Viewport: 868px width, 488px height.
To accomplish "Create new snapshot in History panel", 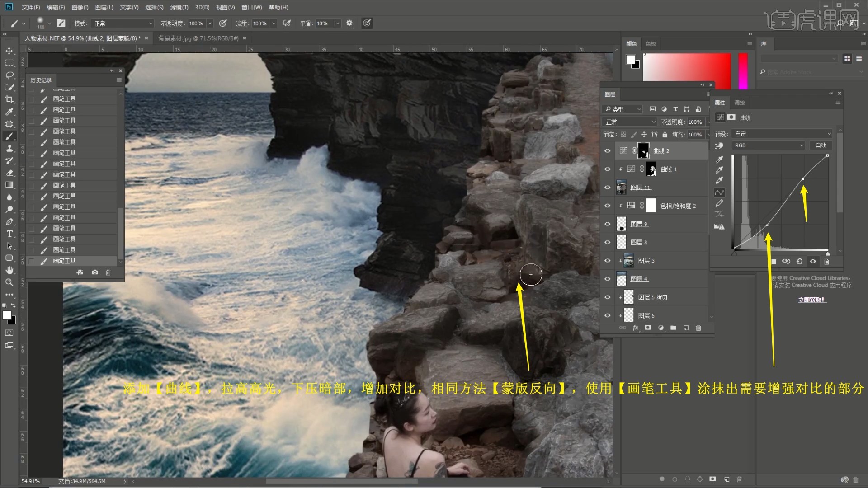I will click(95, 272).
